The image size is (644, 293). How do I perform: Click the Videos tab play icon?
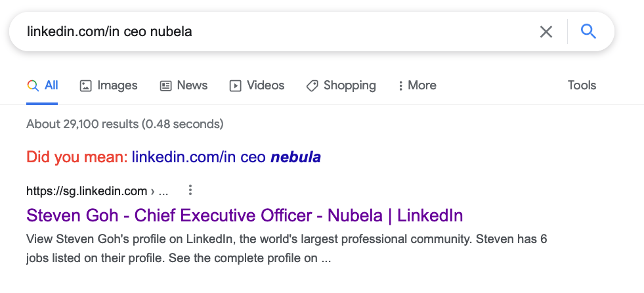[x=235, y=85]
